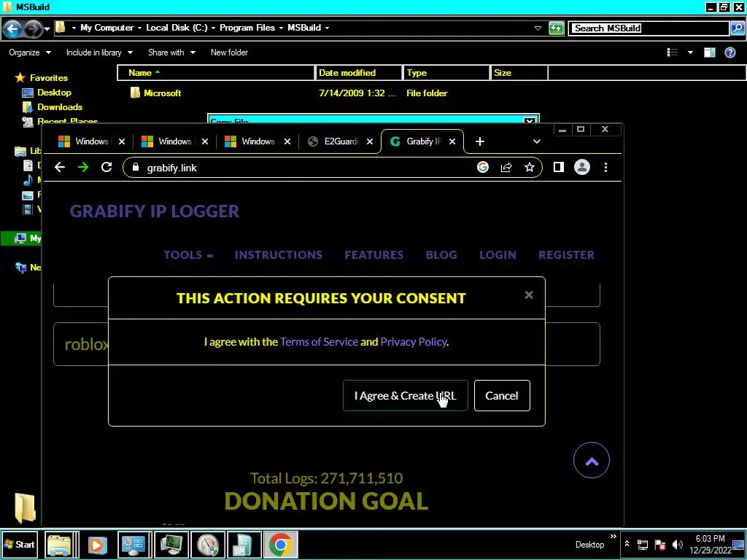Click the Search MSBuild field

coord(650,28)
